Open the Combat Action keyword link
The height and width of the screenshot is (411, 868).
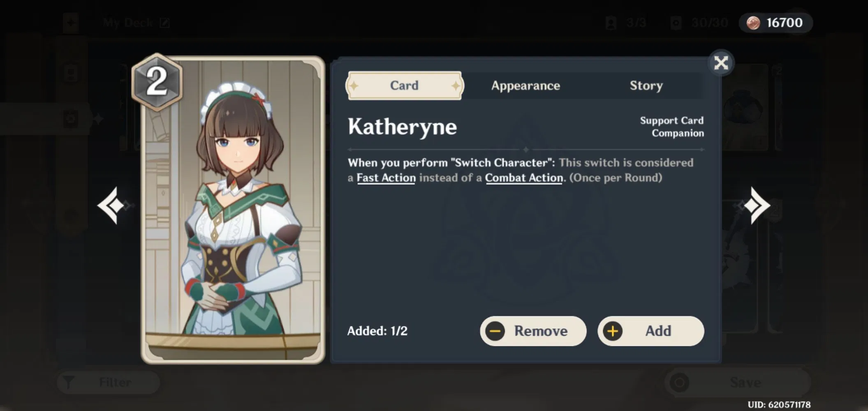coord(524,178)
